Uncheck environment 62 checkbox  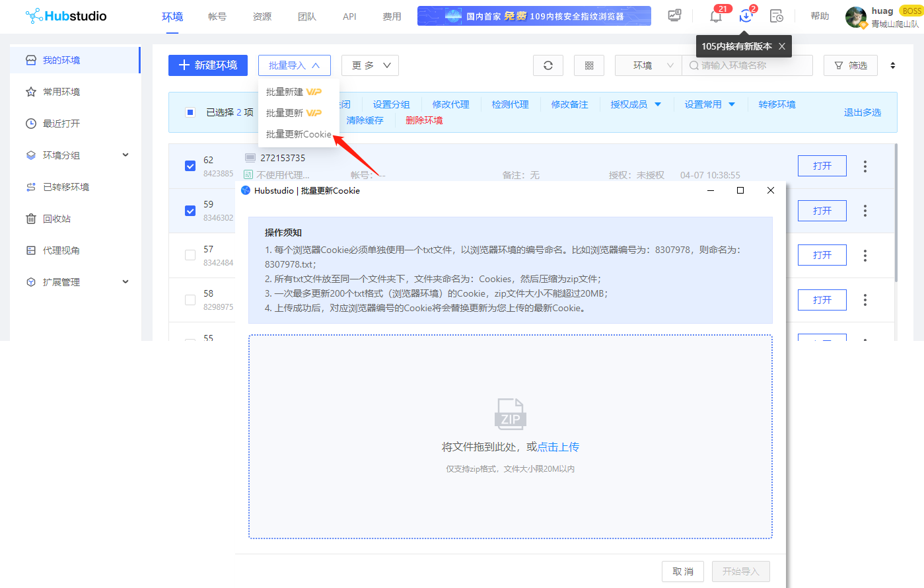[x=190, y=166]
